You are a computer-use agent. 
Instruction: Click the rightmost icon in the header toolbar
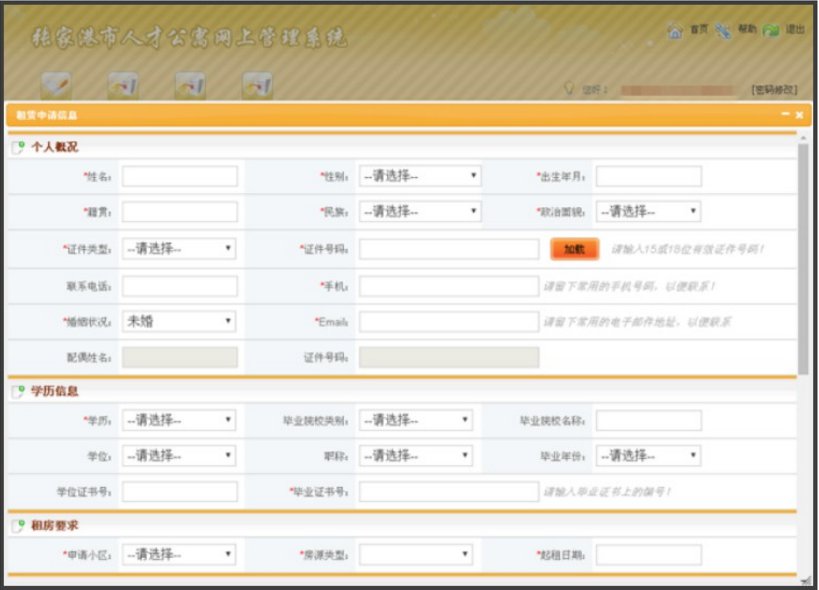click(258, 86)
